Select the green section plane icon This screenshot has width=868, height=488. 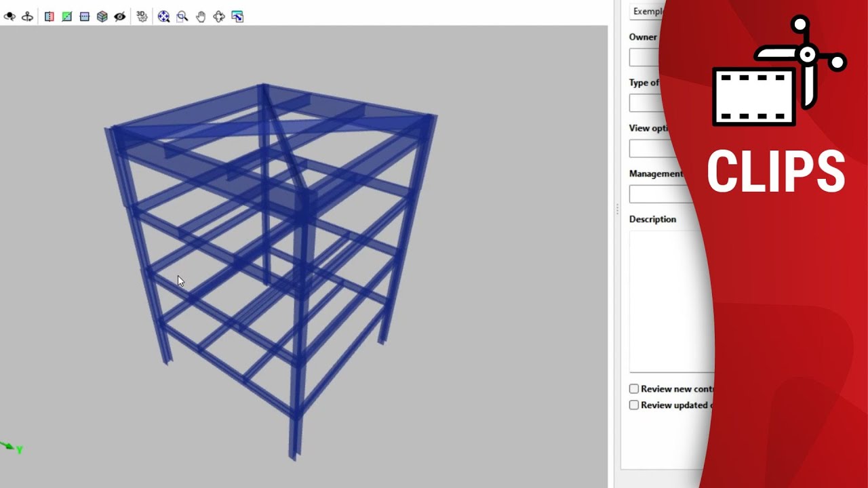point(66,16)
